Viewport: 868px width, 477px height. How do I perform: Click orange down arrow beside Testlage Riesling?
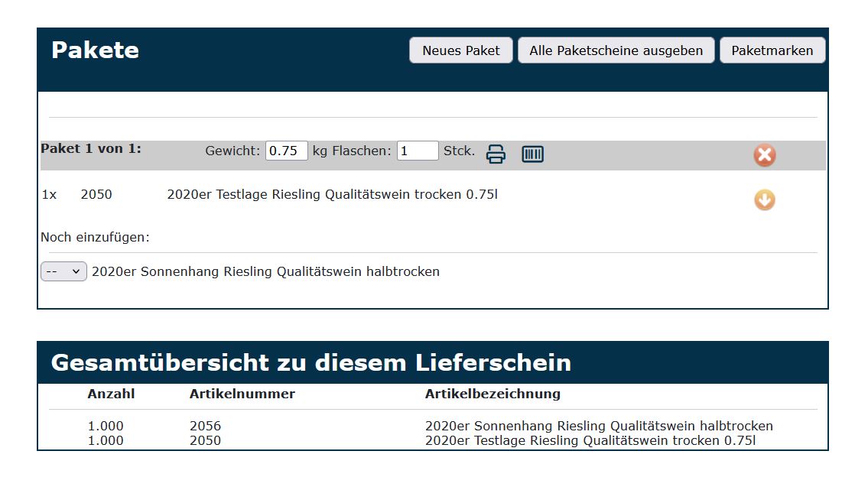[764, 200]
